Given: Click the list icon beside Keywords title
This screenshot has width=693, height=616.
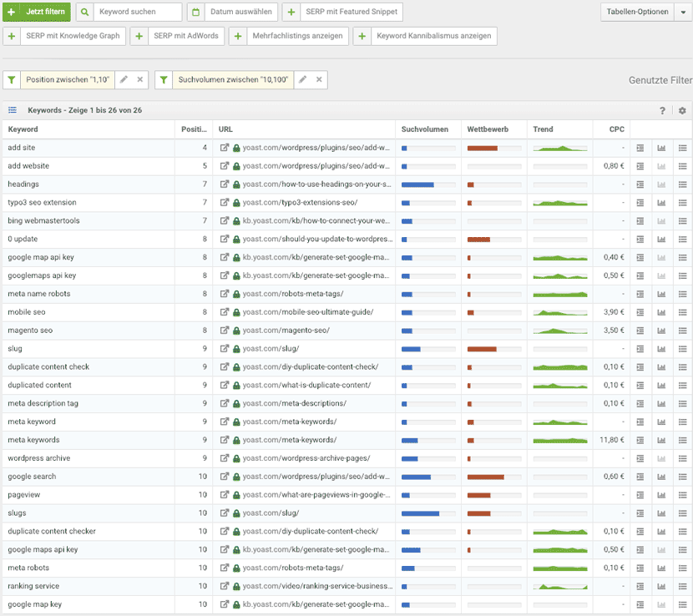Looking at the screenshot, I should [13, 110].
